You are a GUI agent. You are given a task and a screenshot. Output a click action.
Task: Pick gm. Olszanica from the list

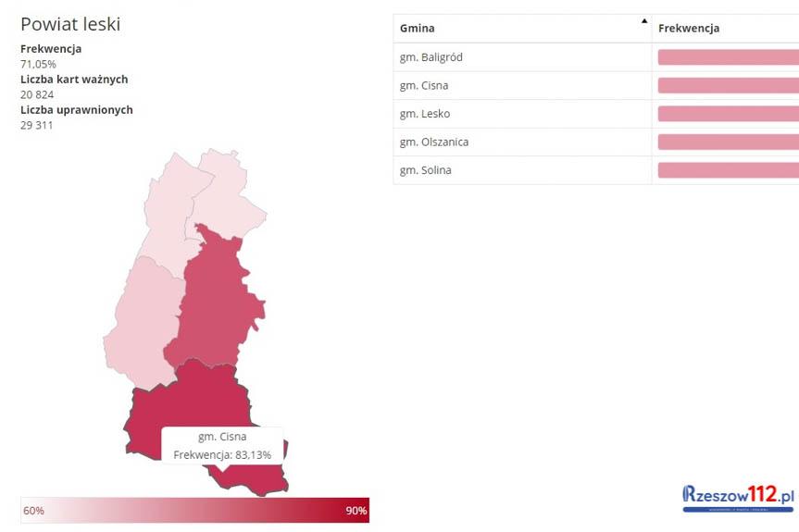click(433, 142)
